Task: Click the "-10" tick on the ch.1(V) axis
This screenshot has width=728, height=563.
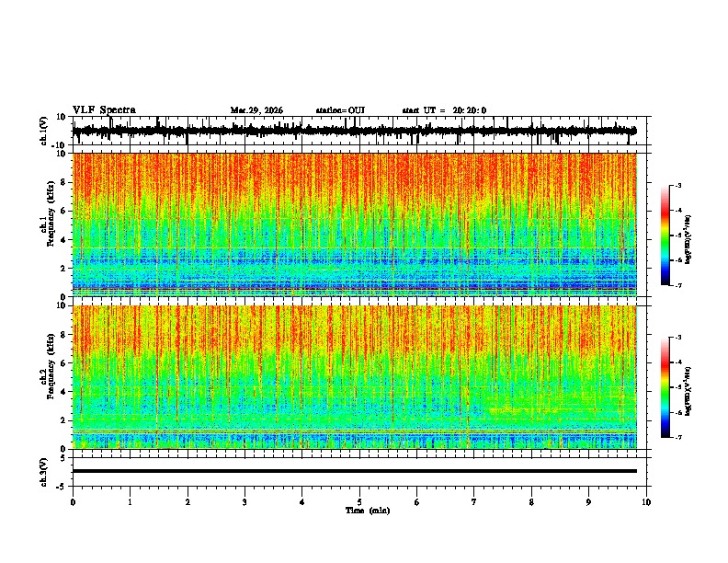Action: tap(60, 145)
